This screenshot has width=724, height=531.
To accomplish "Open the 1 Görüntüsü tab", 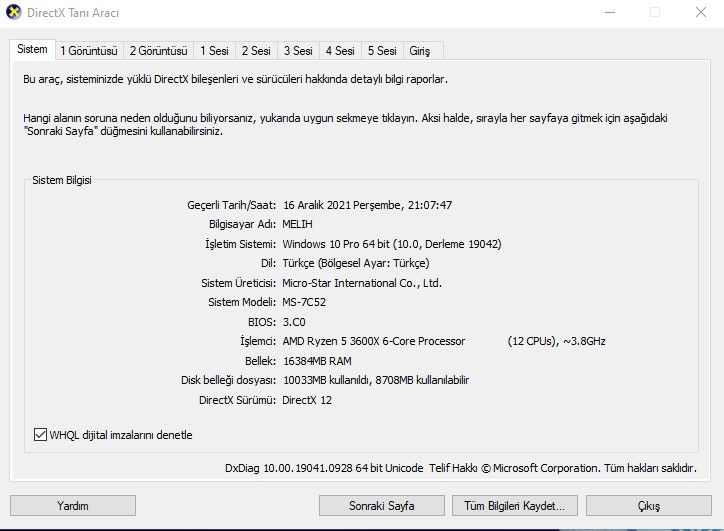I will (89, 51).
